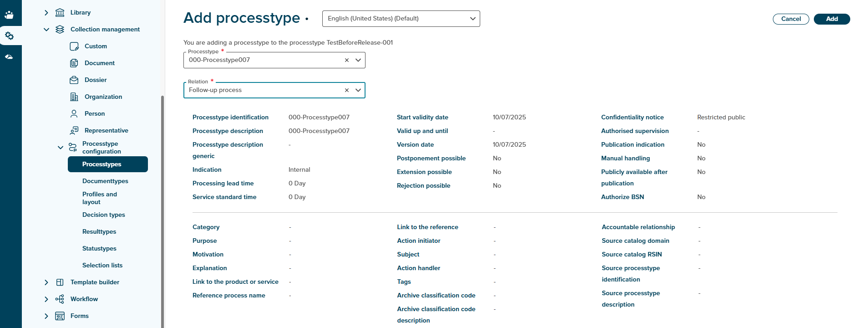Open Documenttypes in the sidebar
868x328 pixels.
tap(105, 181)
